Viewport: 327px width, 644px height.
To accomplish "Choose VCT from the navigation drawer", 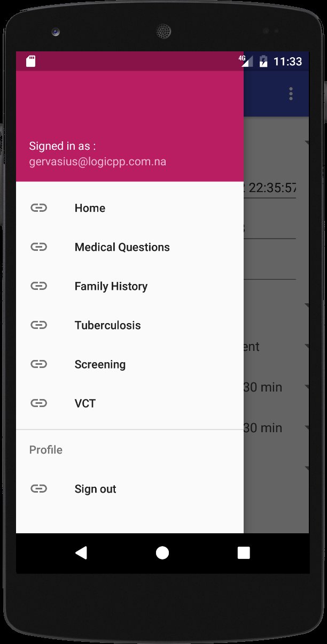I will [x=85, y=403].
